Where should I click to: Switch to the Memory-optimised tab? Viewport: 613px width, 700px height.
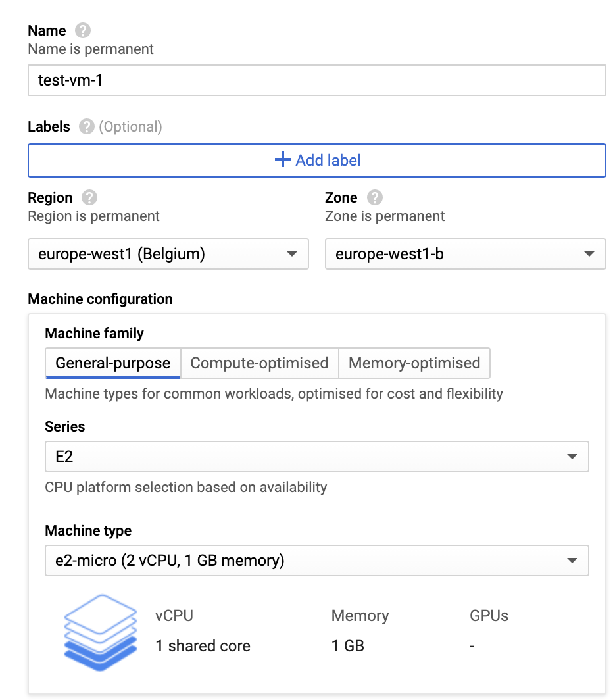click(x=414, y=363)
